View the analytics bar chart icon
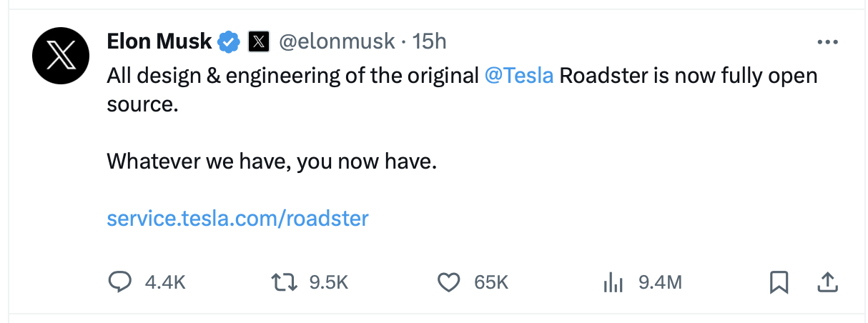 (613, 283)
